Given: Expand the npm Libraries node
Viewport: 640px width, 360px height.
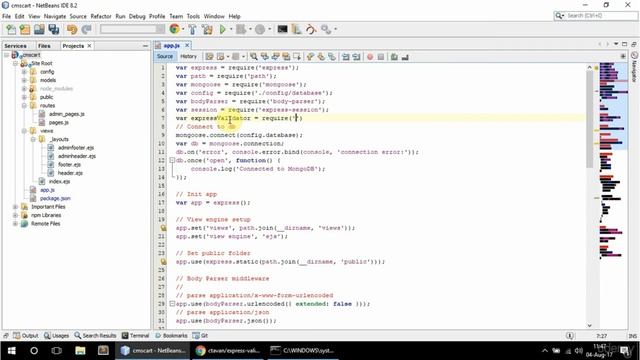Looking at the screenshot, I should pyautogui.click(x=15, y=215).
